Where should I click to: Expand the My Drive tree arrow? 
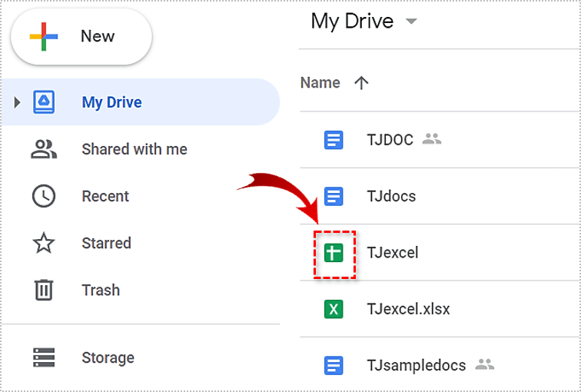click(17, 102)
